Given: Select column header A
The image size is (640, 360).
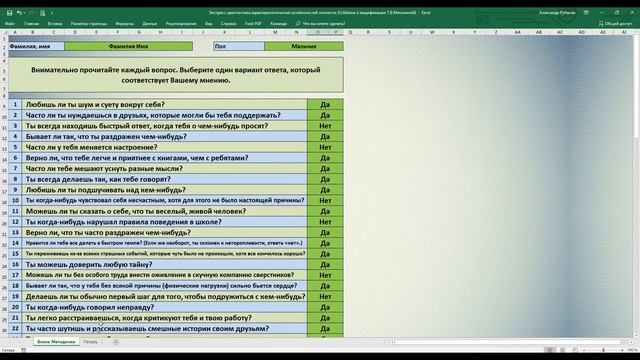Looking at the screenshot, I should coord(16,32).
